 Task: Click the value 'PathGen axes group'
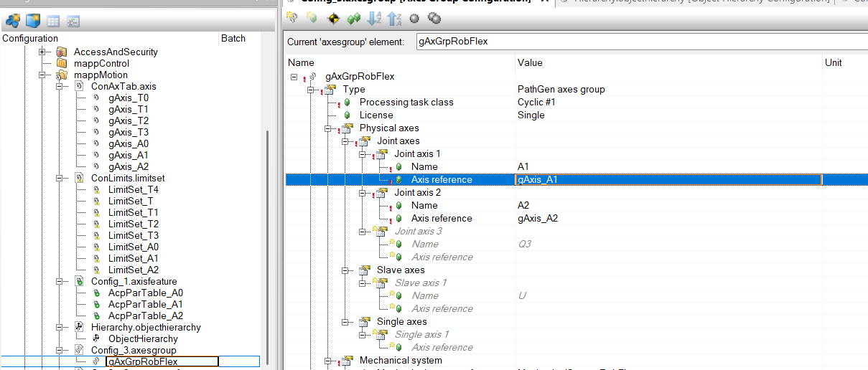pyautogui.click(x=561, y=89)
